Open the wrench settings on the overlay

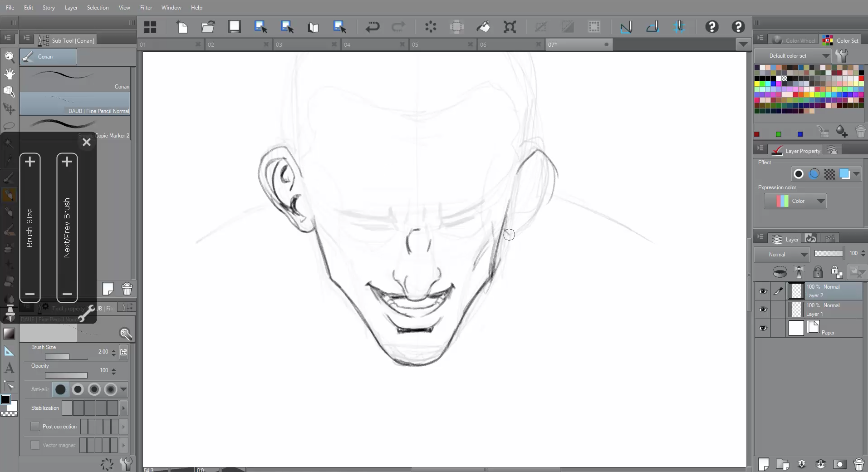pyautogui.click(x=86, y=313)
